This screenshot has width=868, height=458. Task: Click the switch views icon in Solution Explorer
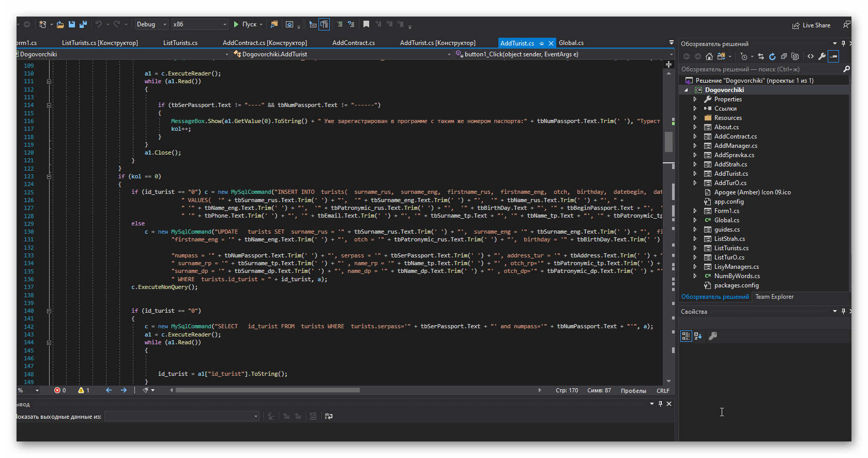[x=722, y=56]
